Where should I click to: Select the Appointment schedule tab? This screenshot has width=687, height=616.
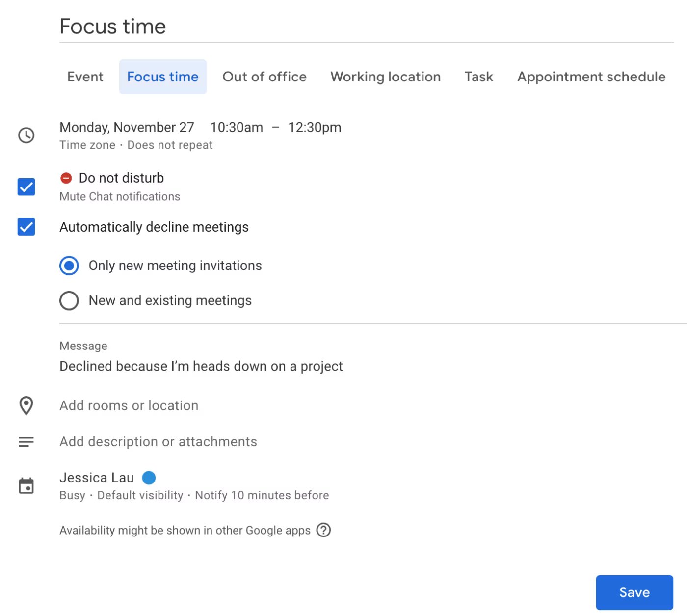(591, 77)
